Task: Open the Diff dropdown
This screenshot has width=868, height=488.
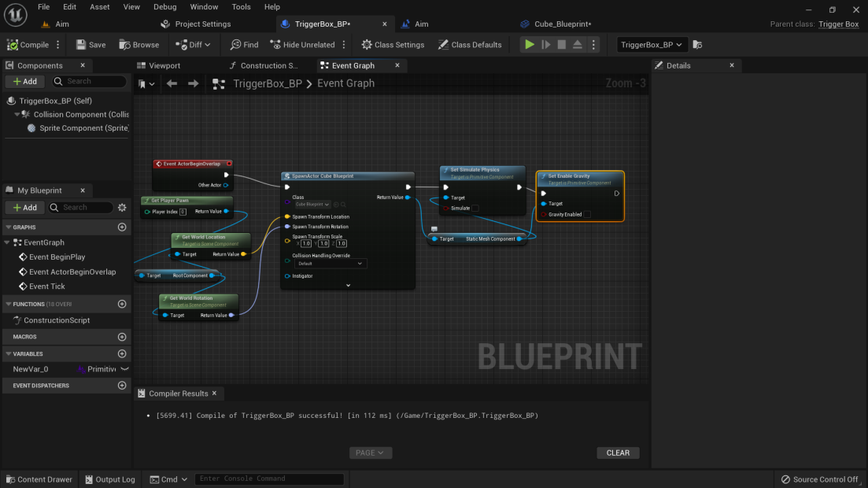Action: tap(193, 45)
